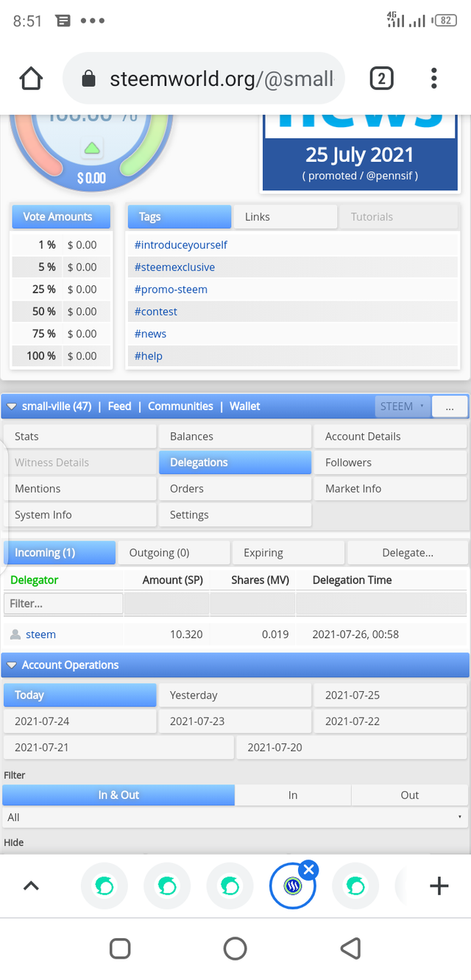The width and height of the screenshot is (471, 980).
Task: Add a new browser tab
Action: click(x=439, y=886)
